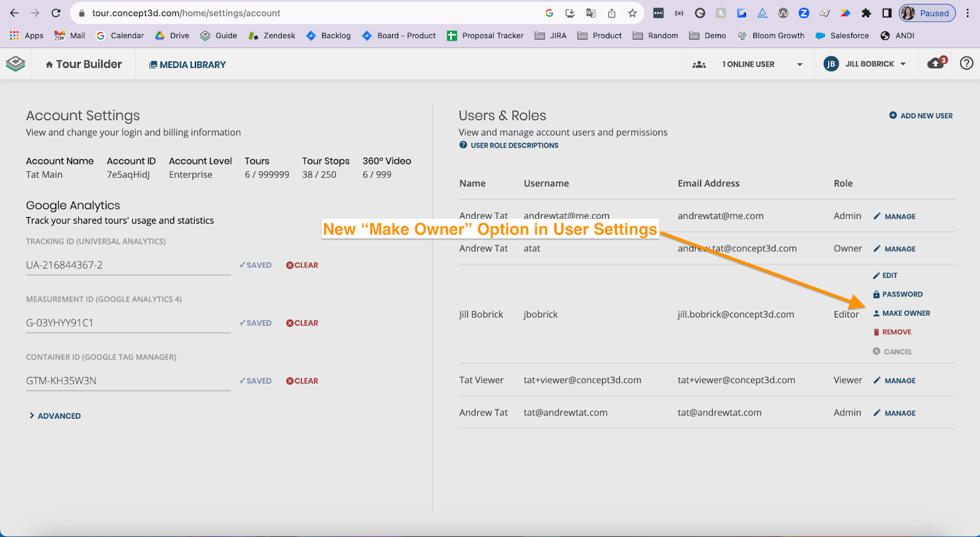Click the online users group icon

click(x=699, y=64)
